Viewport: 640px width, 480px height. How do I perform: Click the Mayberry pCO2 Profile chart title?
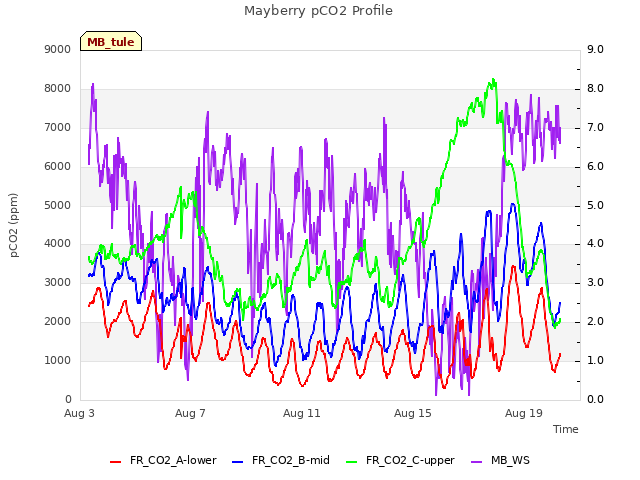pos(318,11)
